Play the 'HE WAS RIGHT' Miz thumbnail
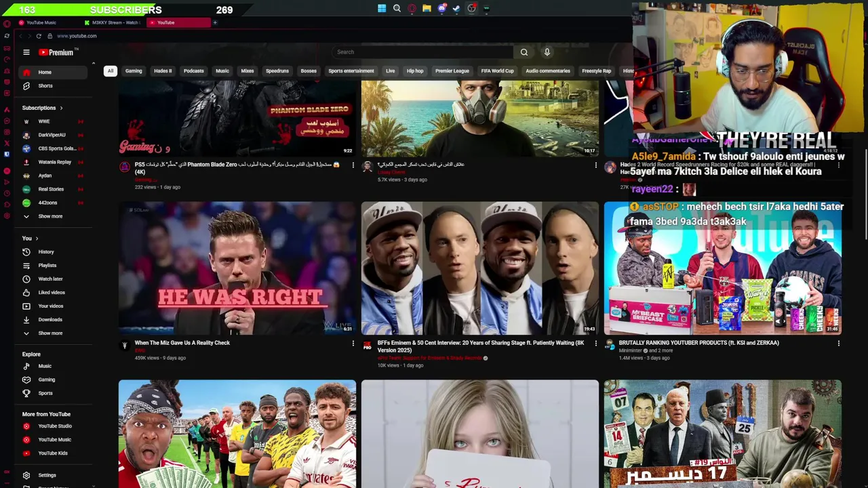 237,268
